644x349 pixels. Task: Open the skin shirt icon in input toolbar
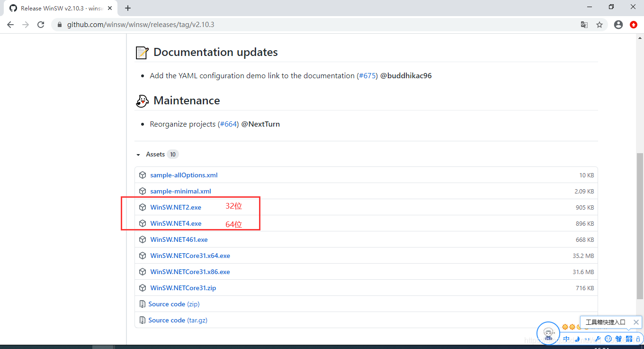(x=618, y=339)
